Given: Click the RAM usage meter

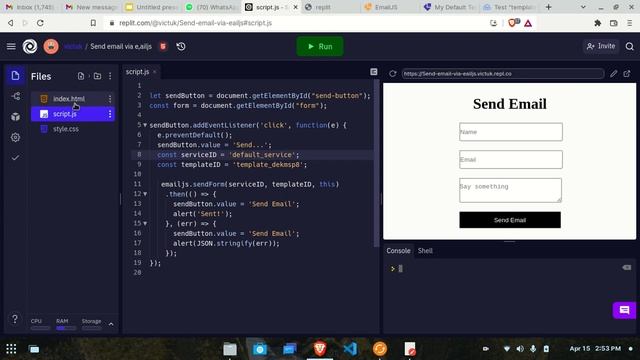Looking at the screenshot, I should pyautogui.click(x=66, y=324).
